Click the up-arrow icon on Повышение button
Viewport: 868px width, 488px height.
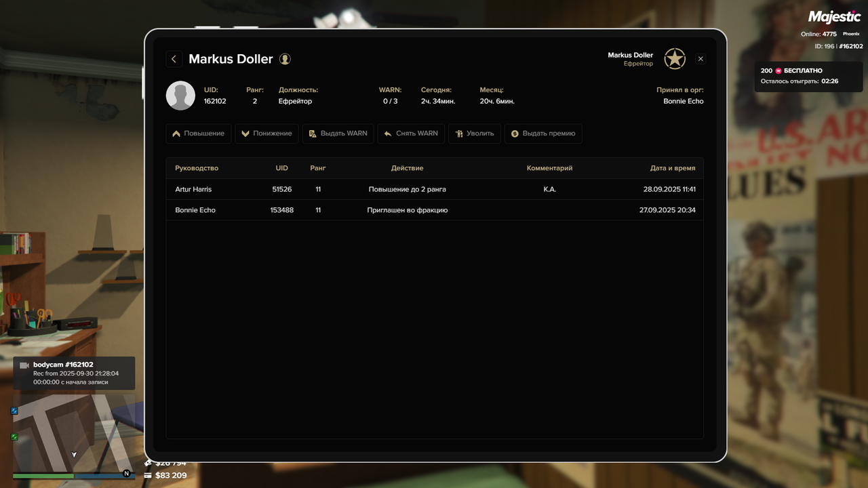176,134
